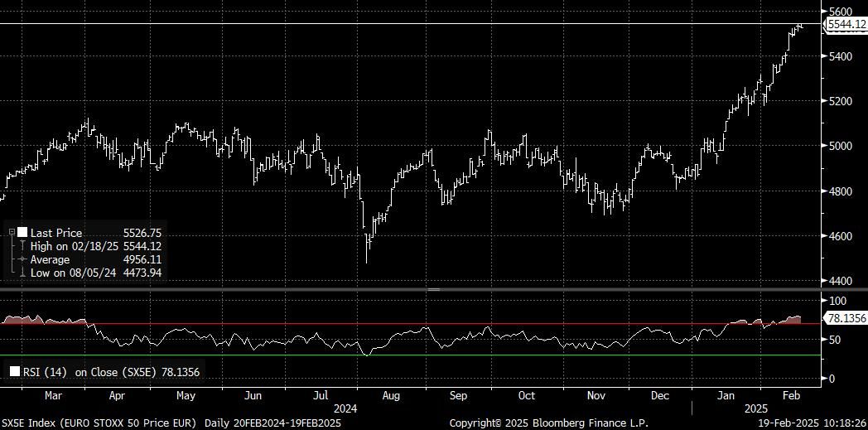Click the Last Price white color swatch
The width and height of the screenshot is (868, 430).
[x=22, y=234]
